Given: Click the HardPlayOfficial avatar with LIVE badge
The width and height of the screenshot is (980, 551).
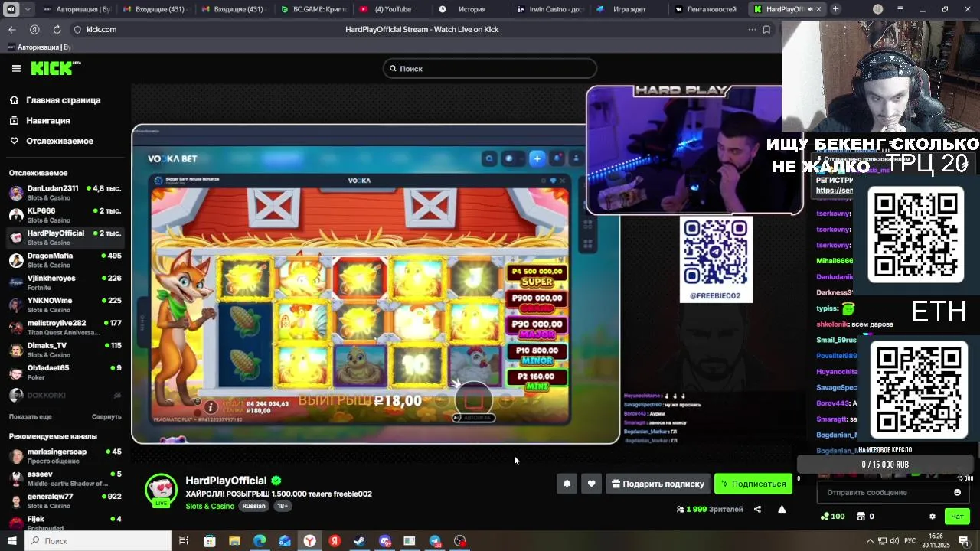Looking at the screenshot, I should [161, 491].
